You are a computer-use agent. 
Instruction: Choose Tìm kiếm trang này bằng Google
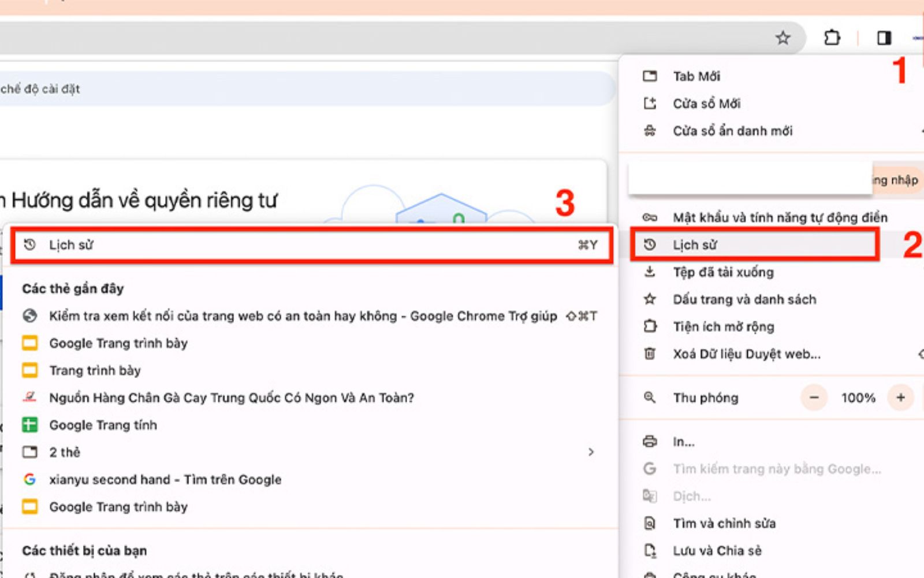pyautogui.click(x=771, y=469)
